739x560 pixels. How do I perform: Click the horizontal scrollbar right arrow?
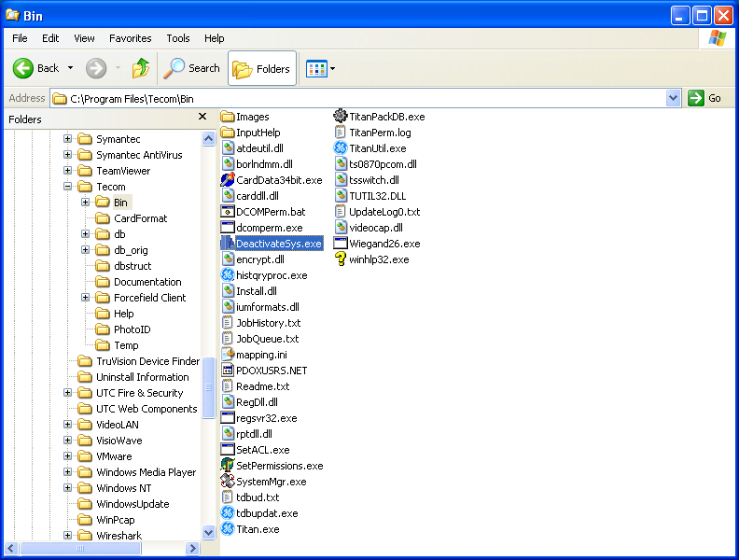(192, 548)
